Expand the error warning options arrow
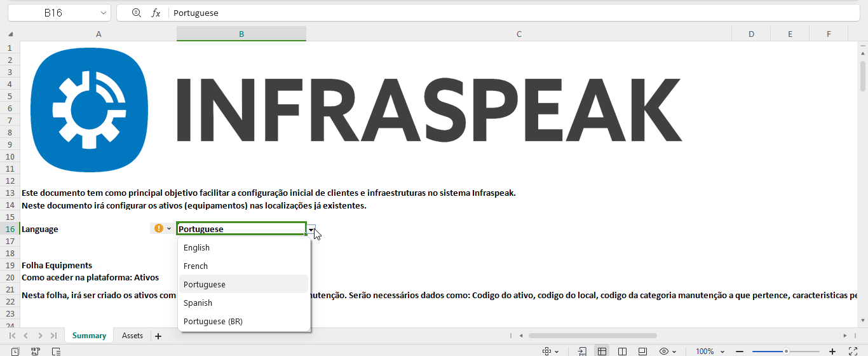The height and width of the screenshot is (356, 868). [169, 228]
